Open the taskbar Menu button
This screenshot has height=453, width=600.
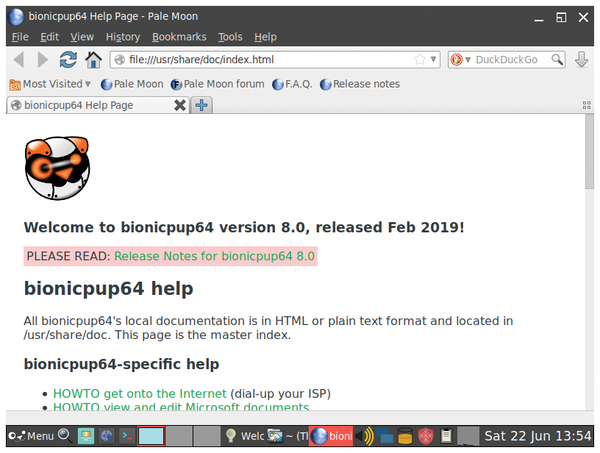coord(31,436)
